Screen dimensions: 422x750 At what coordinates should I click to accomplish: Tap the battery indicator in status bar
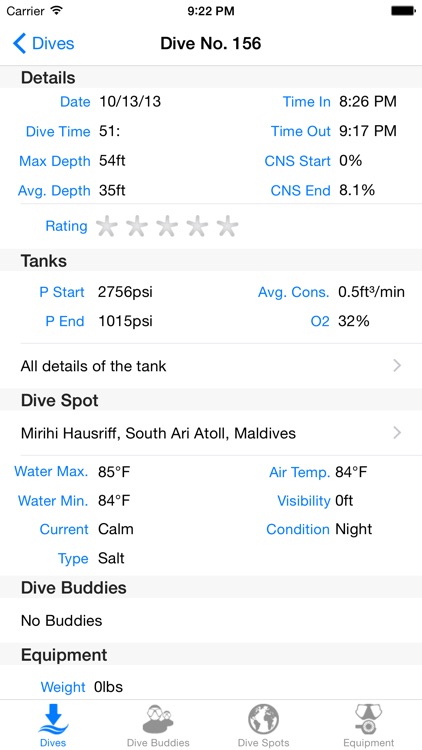tap(403, 11)
